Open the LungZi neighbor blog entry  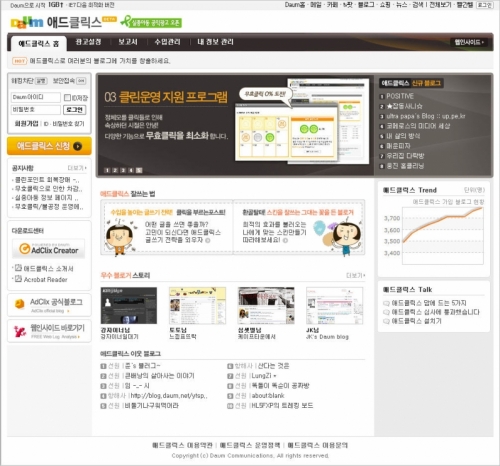tap(264, 376)
